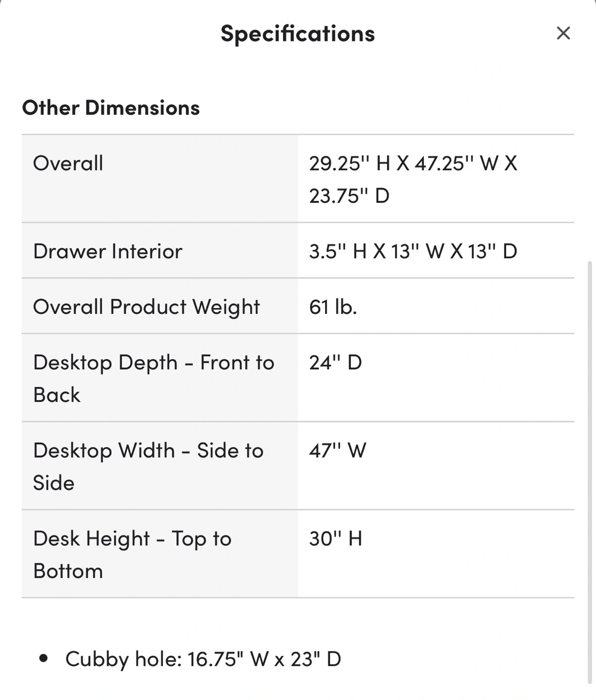Click the 29.25" H X 47.25" W text
The image size is (596, 700).
413,163
